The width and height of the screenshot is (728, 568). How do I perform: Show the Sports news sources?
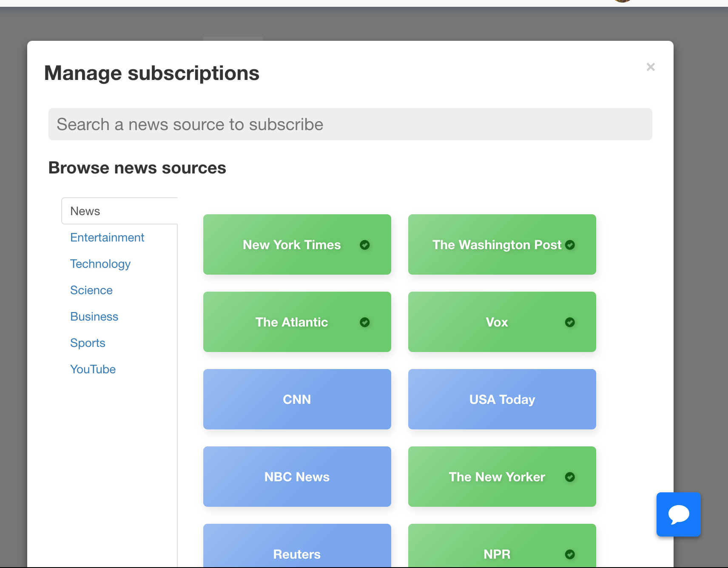88,343
